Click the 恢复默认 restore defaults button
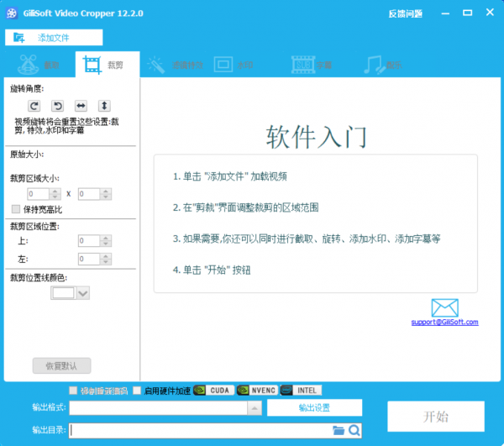Screen dimensions: 504x446 coord(61,365)
